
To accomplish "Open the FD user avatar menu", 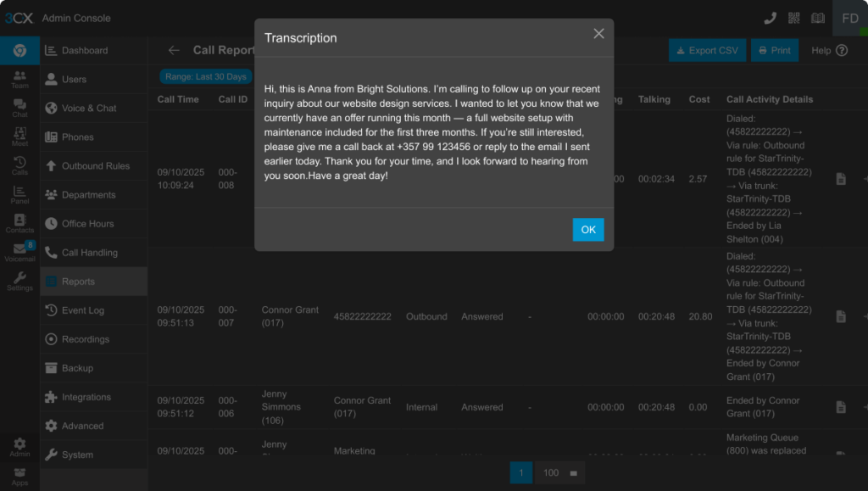I will [x=849, y=18].
